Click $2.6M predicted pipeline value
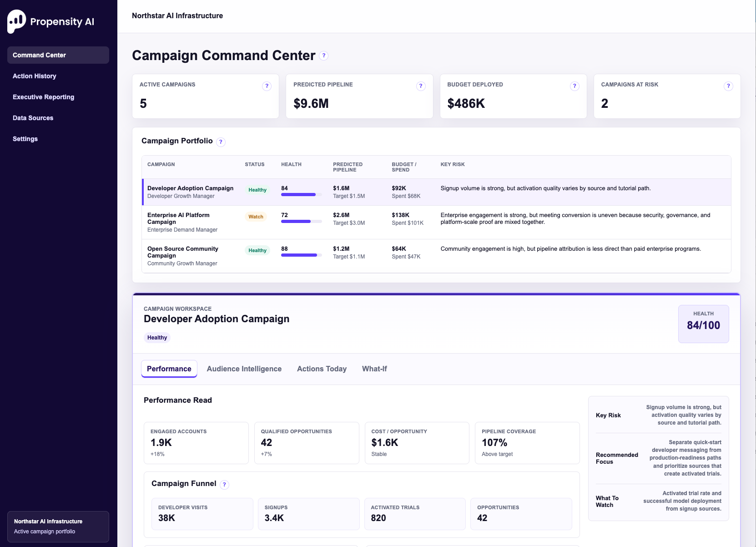The height and width of the screenshot is (547, 756). [x=341, y=215]
